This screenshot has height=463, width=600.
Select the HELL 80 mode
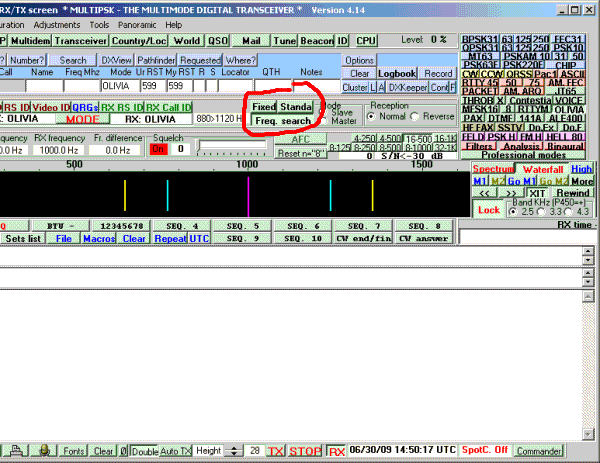click(564, 137)
